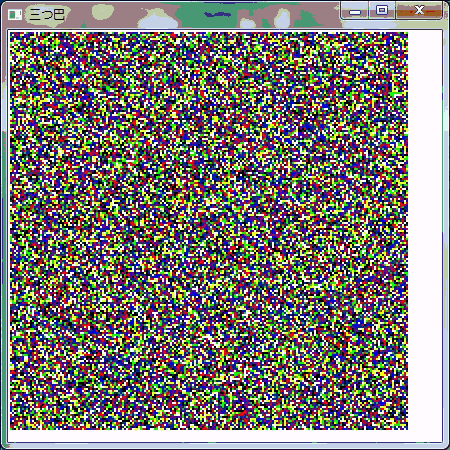450x450 pixels.
Task: Minimize the 三つ巴 window
Action: 355,12
